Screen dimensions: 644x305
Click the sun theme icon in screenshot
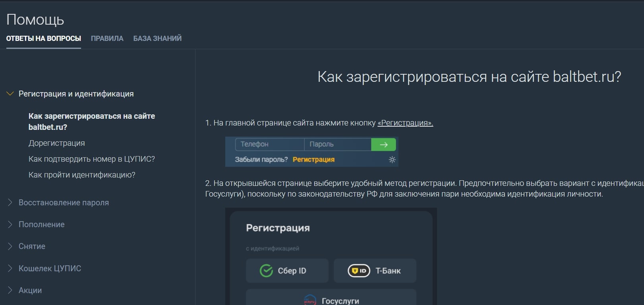pyautogui.click(x=392, y=160)
